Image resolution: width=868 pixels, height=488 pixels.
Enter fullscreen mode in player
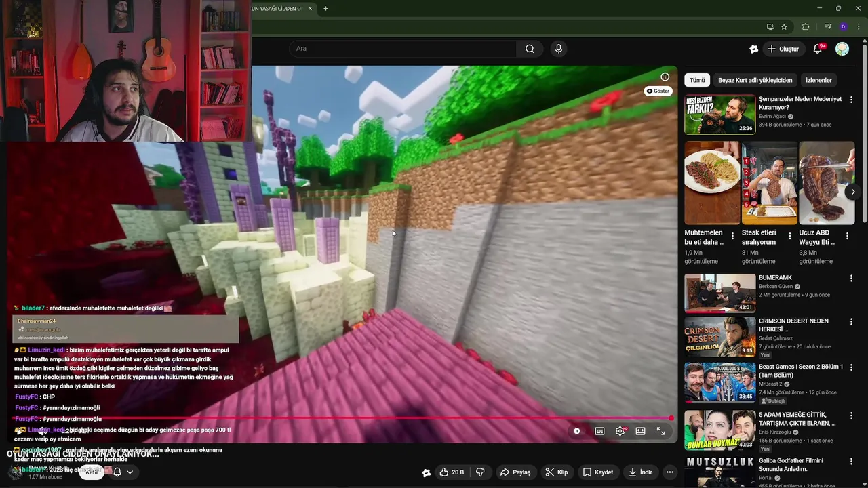660,431
